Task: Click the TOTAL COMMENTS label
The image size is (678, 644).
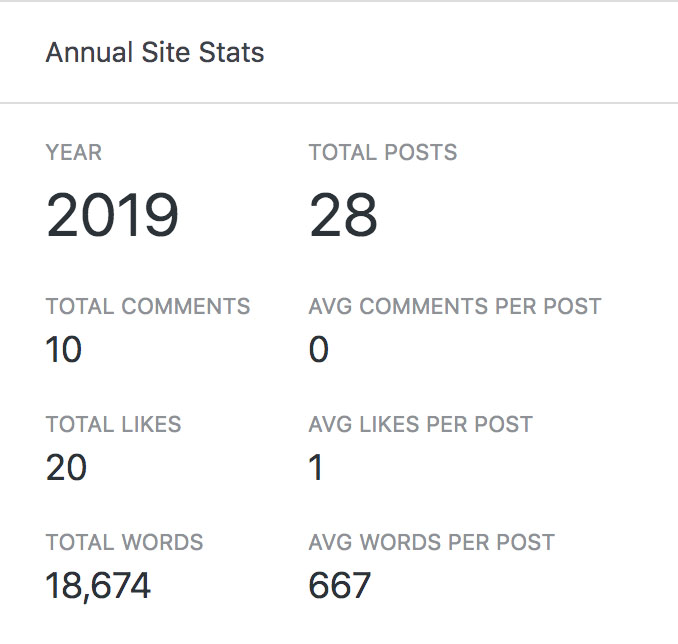Action: pos(148,306)
